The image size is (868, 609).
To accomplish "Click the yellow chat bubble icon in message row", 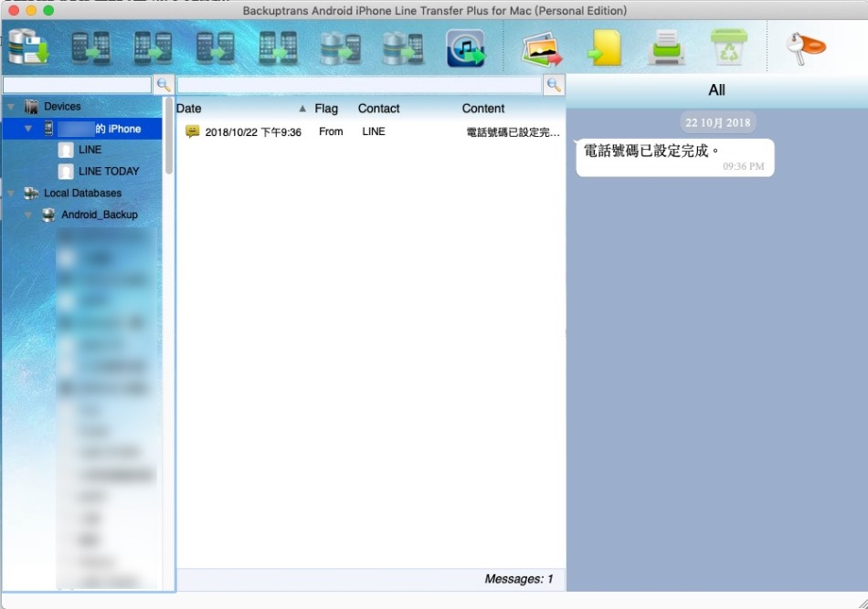I will (x=192, y=131).
